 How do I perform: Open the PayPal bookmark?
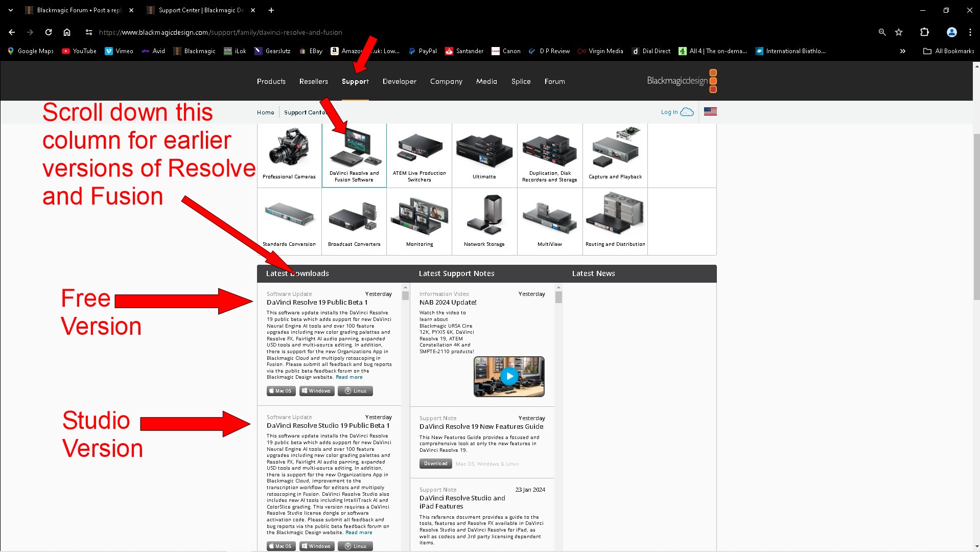click(x=423, y=51)
